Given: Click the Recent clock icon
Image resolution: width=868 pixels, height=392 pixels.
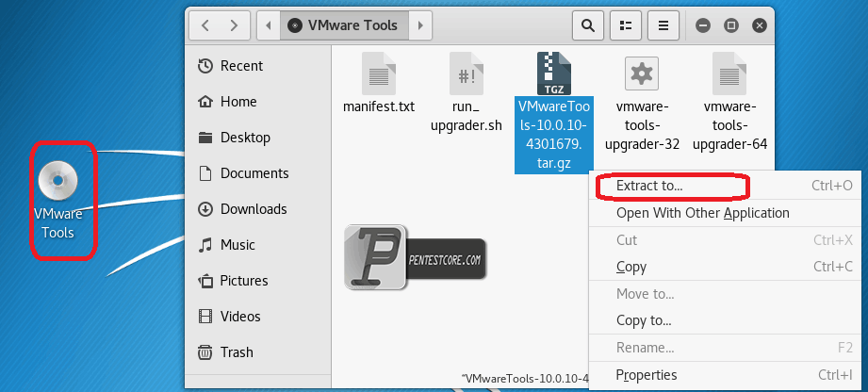Looking at the screenshot, I should (x=205, y=66).
